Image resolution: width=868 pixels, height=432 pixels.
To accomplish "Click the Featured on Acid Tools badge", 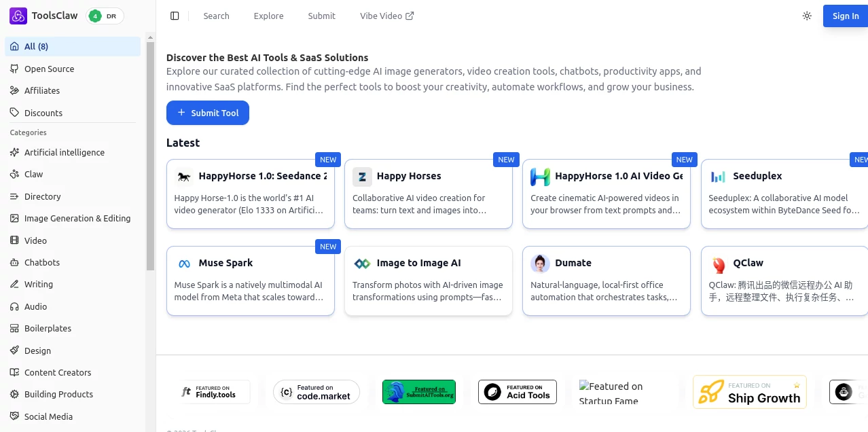I will tap(517, 392).
